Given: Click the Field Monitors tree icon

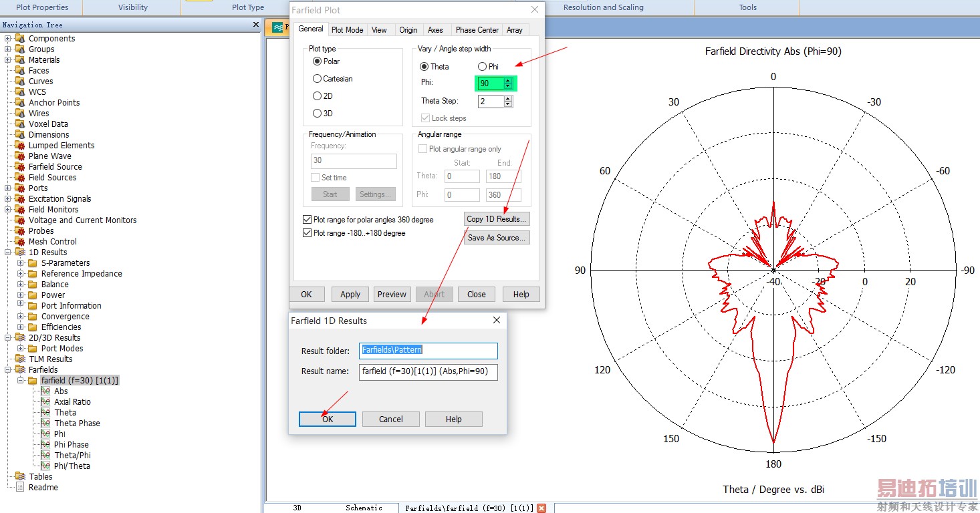Looking at the screenshot, I should point(20,210).
